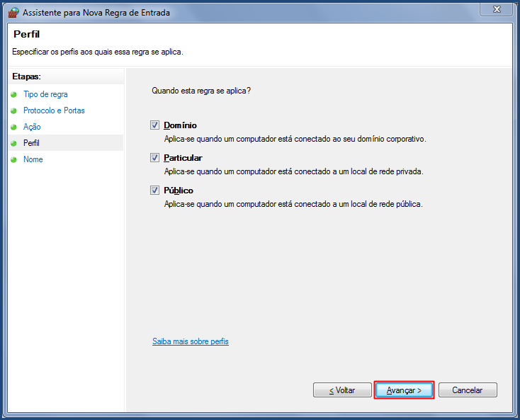Toggle the Particular profile checkbox
The width and height of the screenshot is (520, 420).
(154, 157)
